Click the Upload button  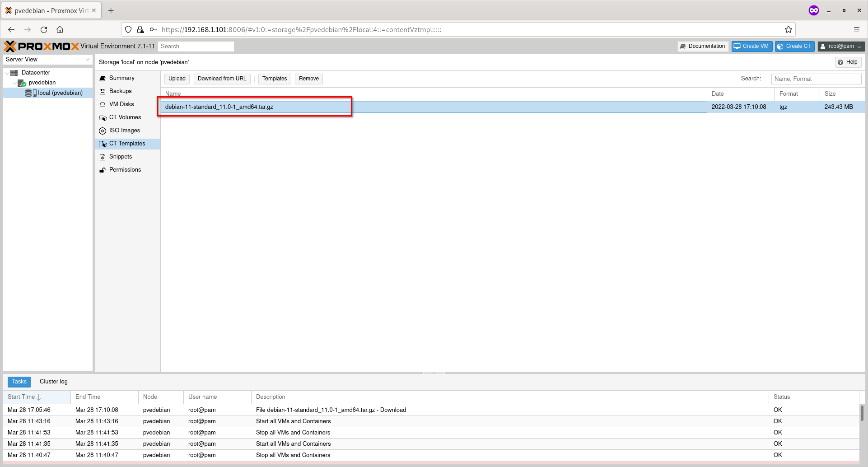pos(177,79)
